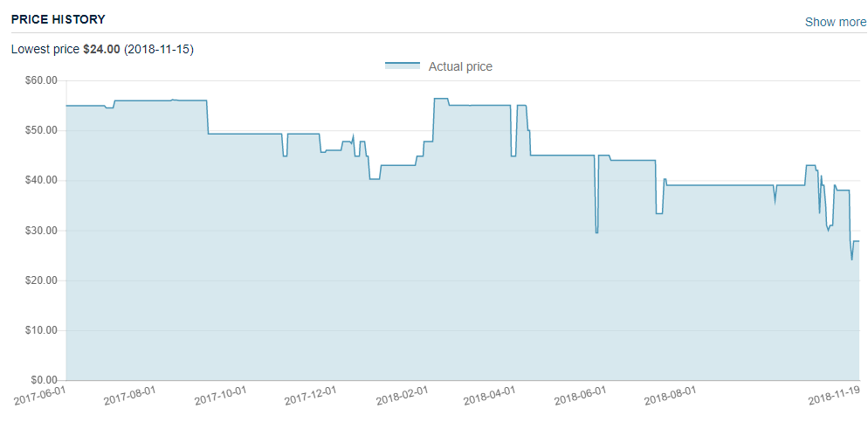Click the $60.00 y-axis label
Screen dimensions: 868x422
pos(42,81)
